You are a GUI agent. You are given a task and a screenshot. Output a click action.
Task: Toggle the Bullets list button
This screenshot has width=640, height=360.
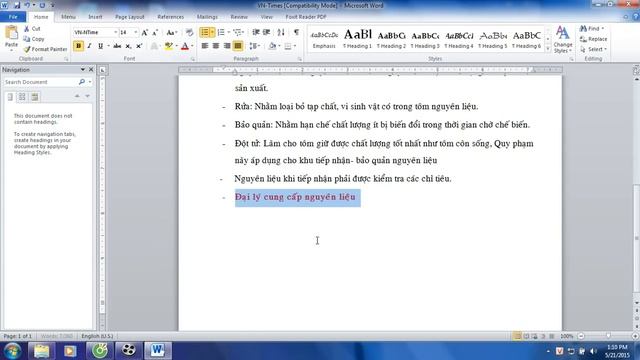[204, 32]
